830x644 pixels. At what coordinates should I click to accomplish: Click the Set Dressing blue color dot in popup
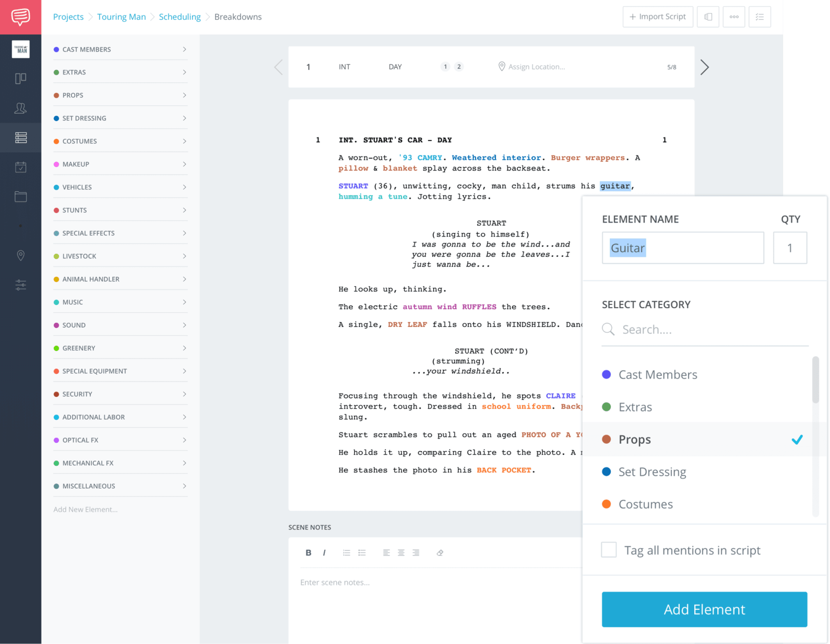(607, 472)
